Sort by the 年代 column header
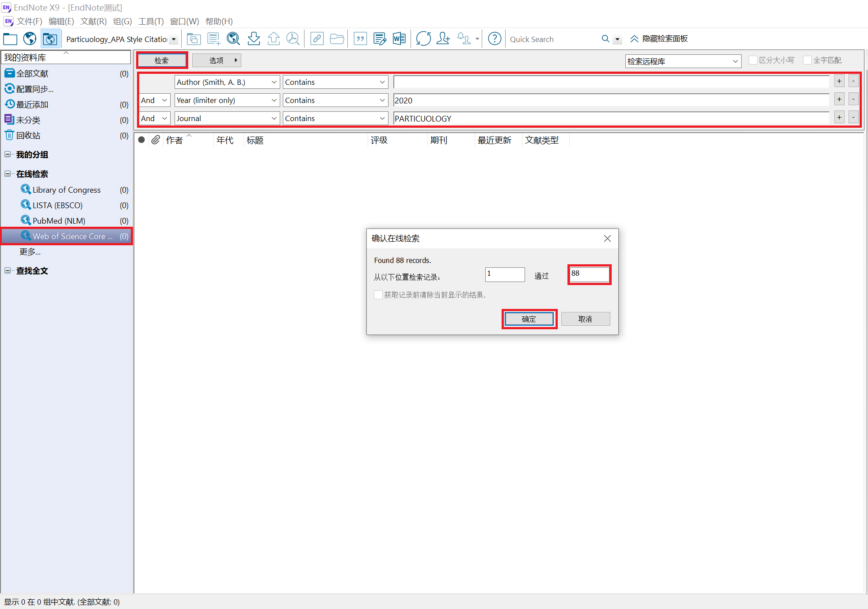 coord(225,140)
